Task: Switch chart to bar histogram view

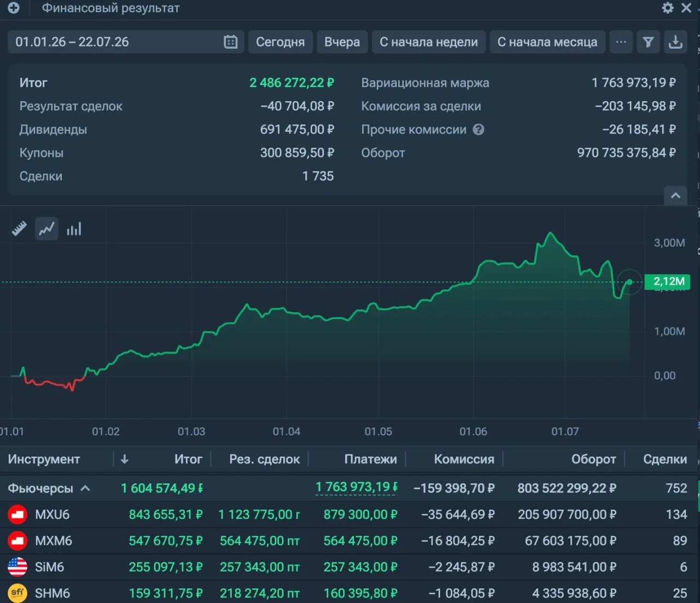Action: [x=74, y=229]
